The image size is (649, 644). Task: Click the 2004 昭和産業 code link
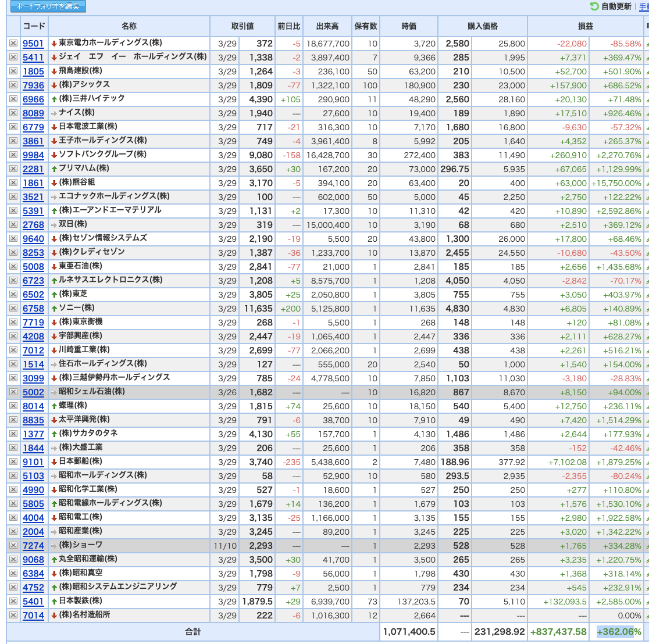tap(33, 532)
